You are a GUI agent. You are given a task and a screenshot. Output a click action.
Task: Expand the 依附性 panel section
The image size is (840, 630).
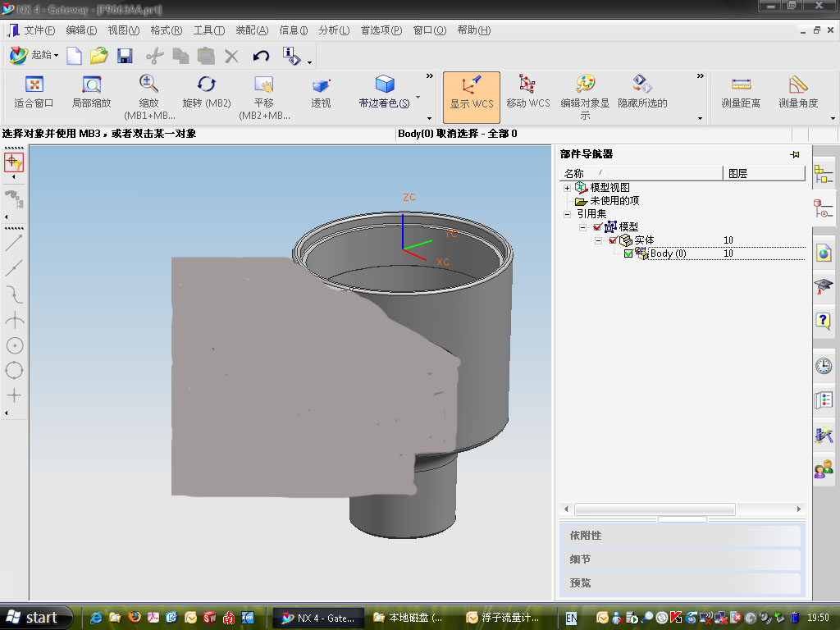[682, 536]
